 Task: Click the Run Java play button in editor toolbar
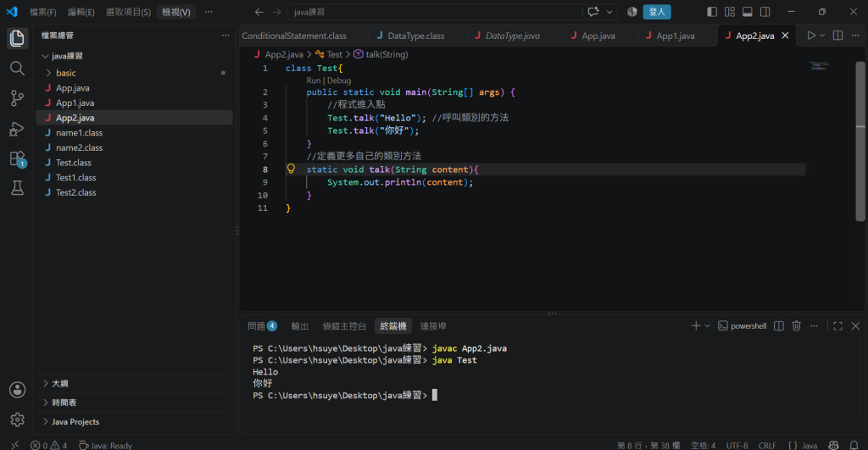pyautogui.click(x=811, y=36)
